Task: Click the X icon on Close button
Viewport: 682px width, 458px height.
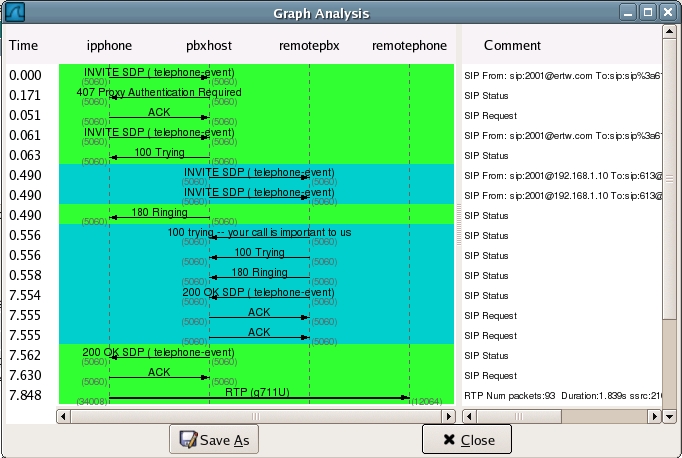Action: [449, 440]
